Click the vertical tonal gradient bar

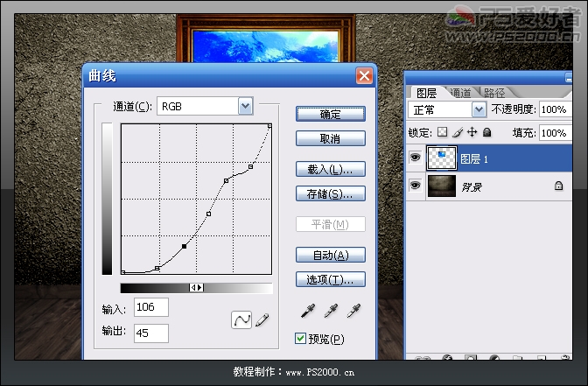click(107, 199)
